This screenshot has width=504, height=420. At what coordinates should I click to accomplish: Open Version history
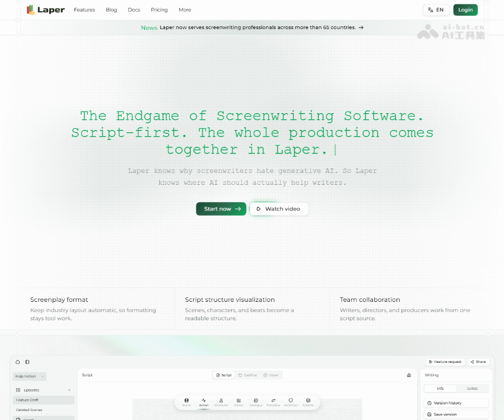(456, 403)
